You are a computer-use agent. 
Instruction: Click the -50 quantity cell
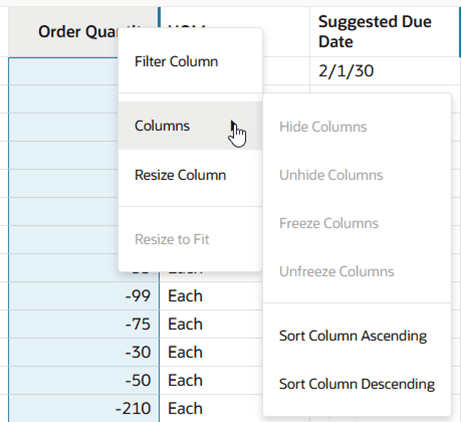[84, 380]
